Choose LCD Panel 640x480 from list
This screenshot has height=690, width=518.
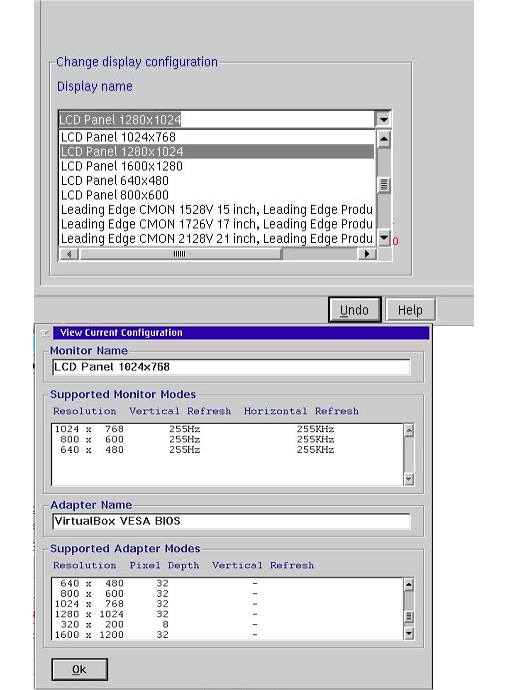pyautogui.click(x=217, y=180)
